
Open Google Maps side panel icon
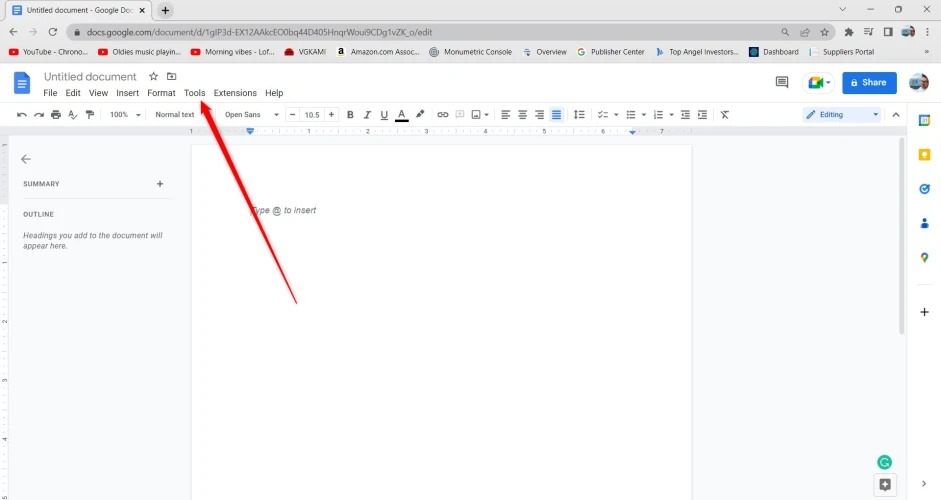pyautogui.click(x=924, y=257)
